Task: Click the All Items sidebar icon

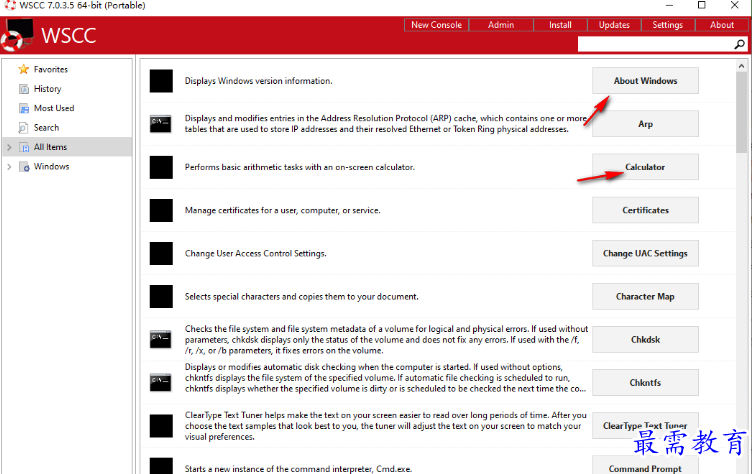Action: (x=24, y=147)
